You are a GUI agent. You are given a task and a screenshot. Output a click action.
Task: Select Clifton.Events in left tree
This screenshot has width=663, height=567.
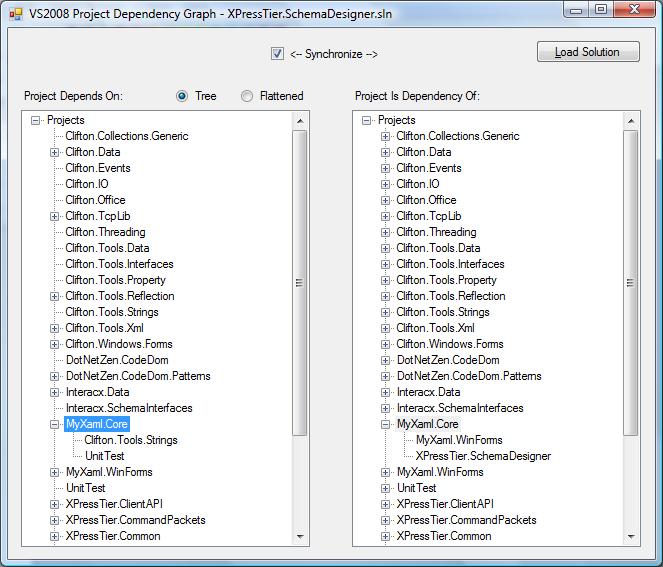tap(98, 168)
